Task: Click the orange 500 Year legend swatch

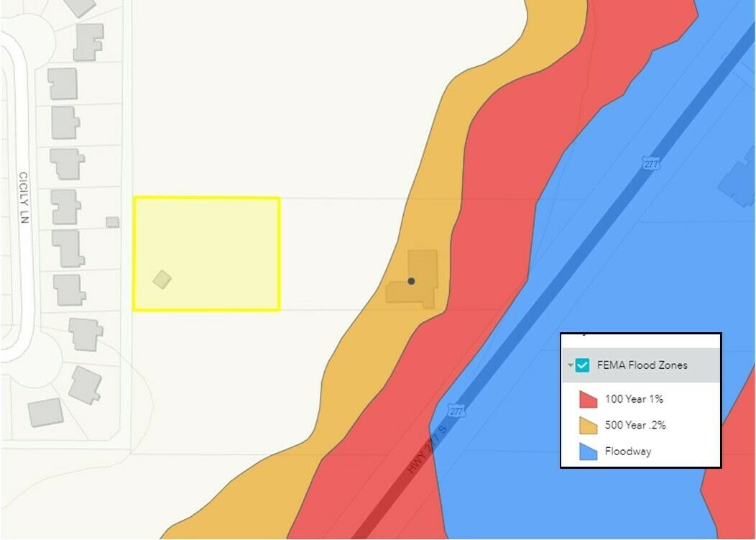Action: 589,426
